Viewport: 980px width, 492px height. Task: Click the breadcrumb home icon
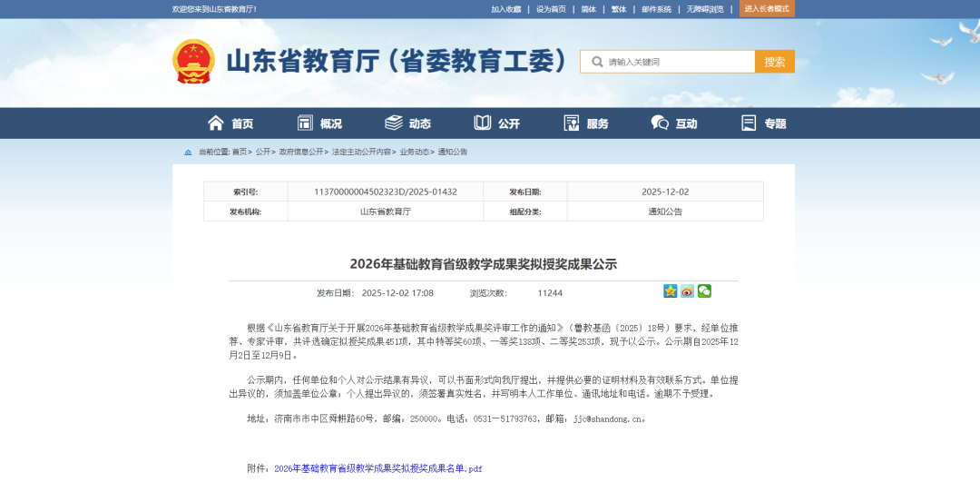(x=188, y=153)
